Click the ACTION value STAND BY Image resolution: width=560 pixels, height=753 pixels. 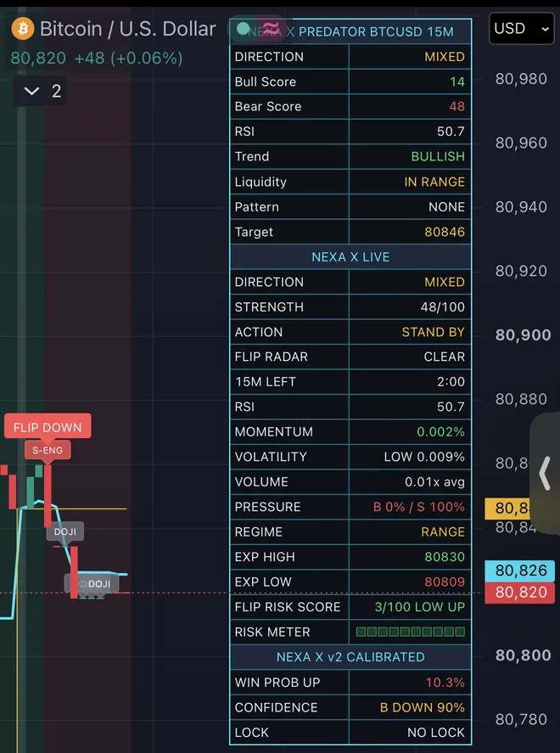coord(433,332)
